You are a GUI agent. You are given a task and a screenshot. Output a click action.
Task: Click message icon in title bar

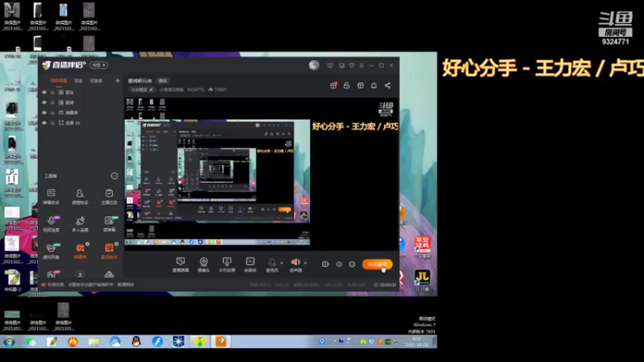[330, 65]
